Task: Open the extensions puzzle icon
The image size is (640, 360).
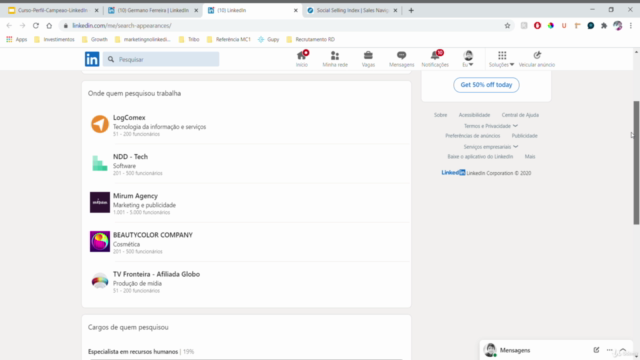Action: pos(604,26)
